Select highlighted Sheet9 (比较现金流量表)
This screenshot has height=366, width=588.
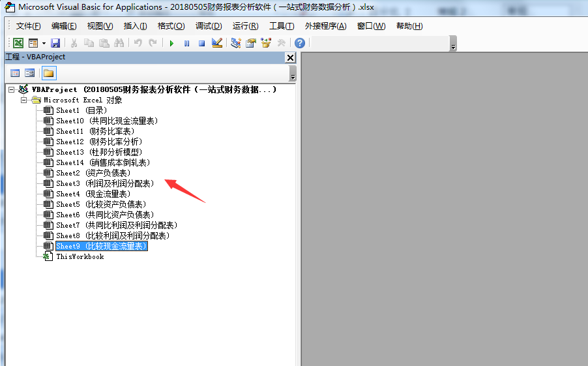102,246
